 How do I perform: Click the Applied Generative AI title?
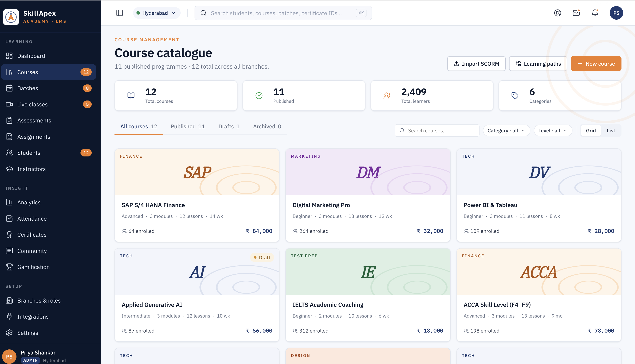(152, 305)
